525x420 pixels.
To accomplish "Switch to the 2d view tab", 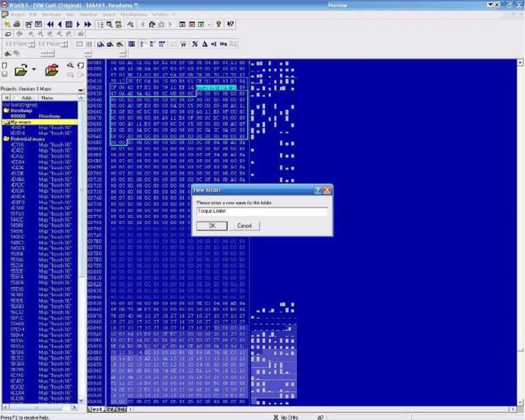I will 110,409.
